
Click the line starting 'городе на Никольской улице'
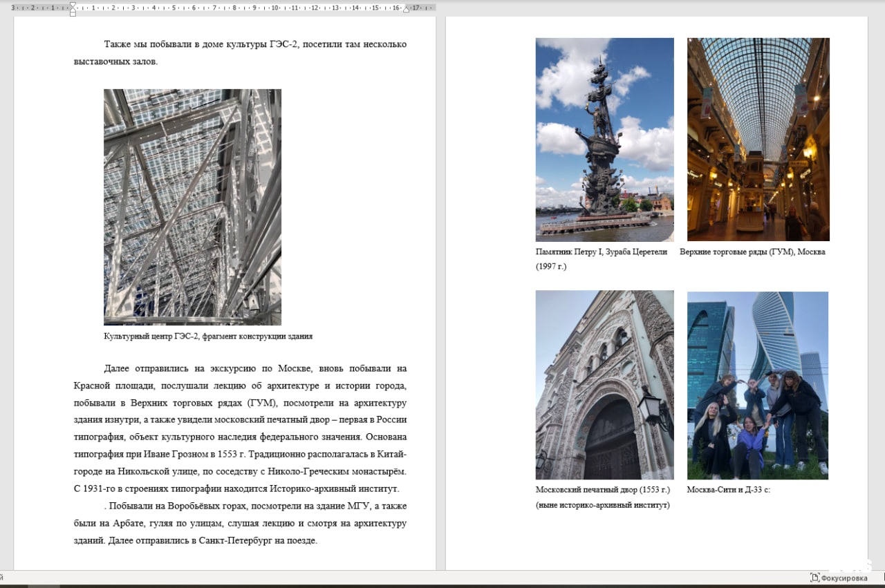pyautogui.click(x=240, y=472)
